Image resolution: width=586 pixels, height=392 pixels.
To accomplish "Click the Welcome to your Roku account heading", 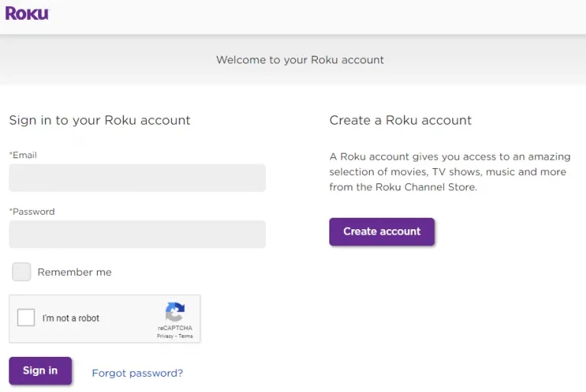I will pos(299,60).
